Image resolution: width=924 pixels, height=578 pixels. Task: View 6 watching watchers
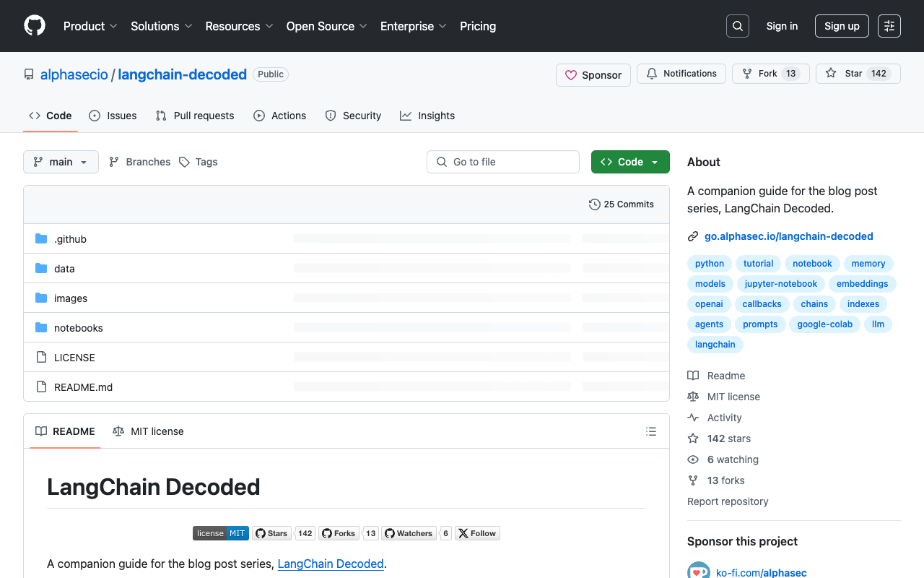click(723, 460)
